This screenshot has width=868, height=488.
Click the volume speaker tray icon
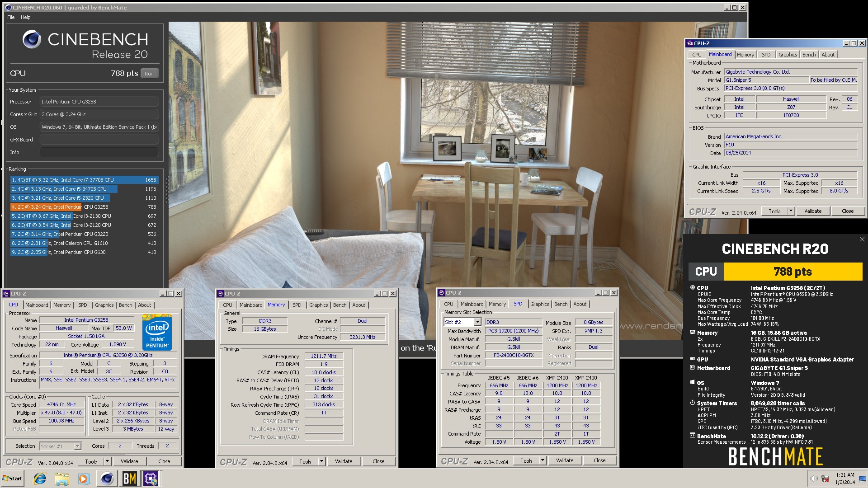(x=814, y=479)
